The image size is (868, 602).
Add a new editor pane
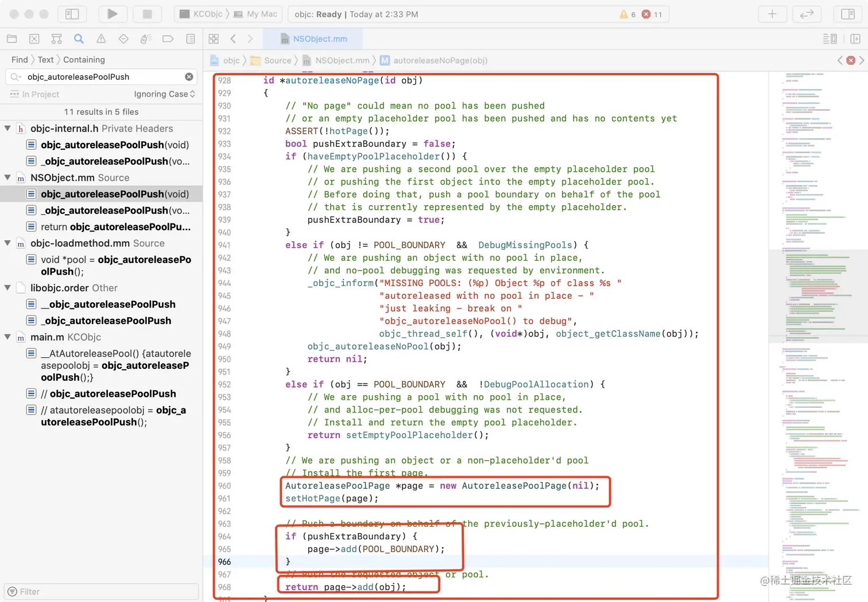point(855,39)
